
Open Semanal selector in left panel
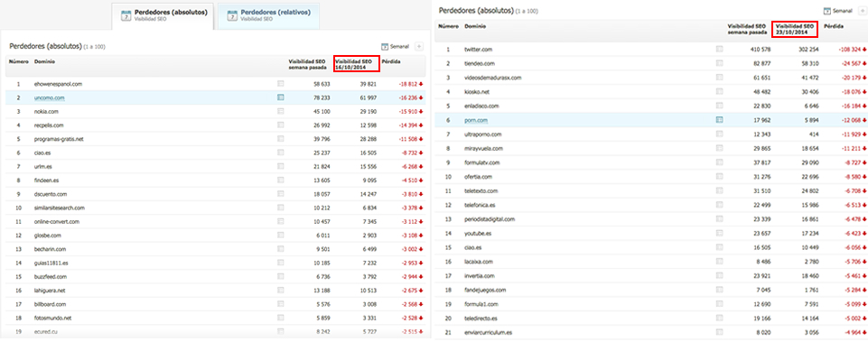click(396, 47)
